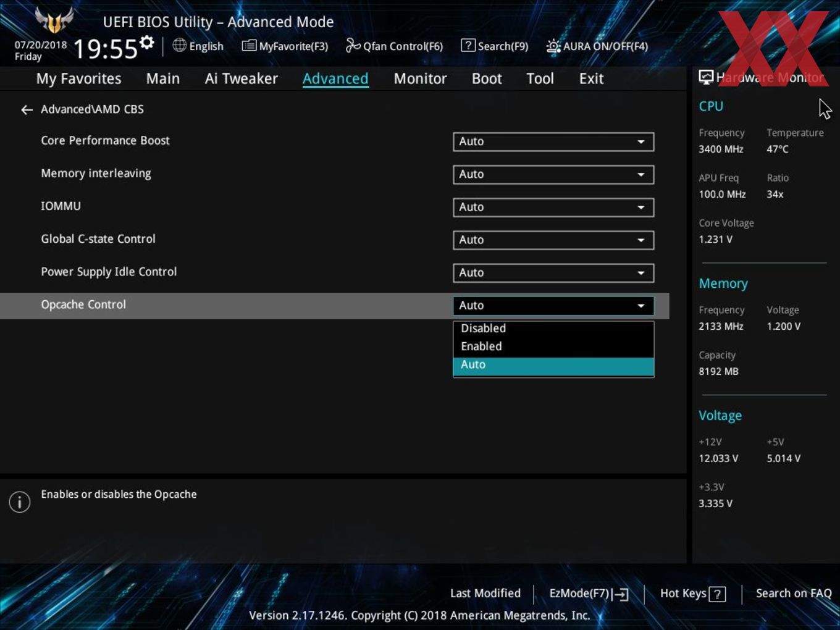
Task: Switch to Main tab
Action: pyautogui.click(x=163, y=78)
